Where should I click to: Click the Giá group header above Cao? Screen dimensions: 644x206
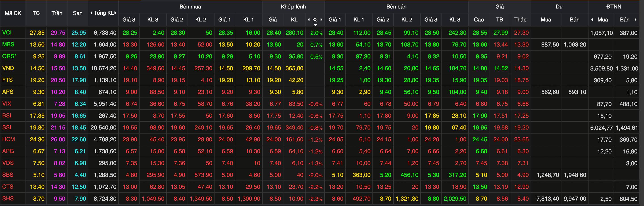click(499, 7)
